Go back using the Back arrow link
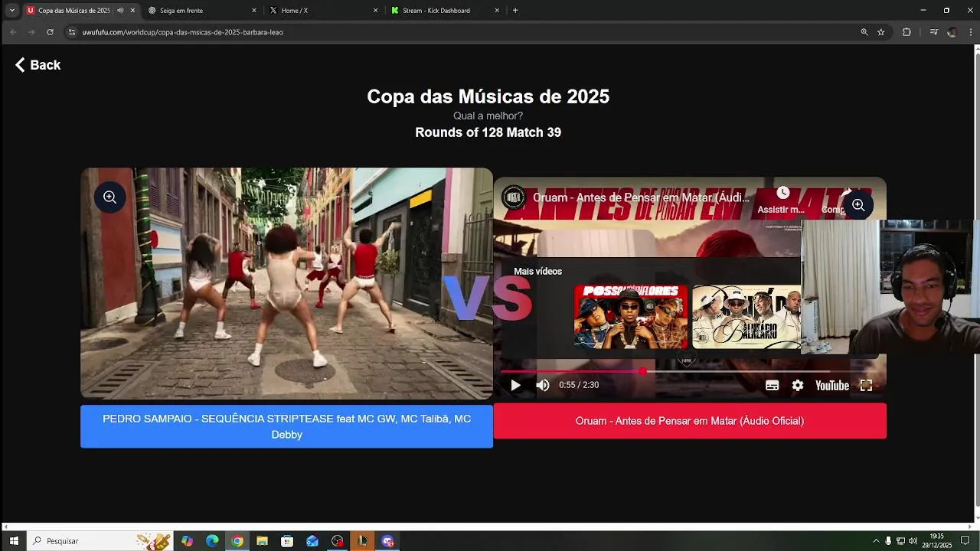The width and height of the screenshot is (980, 551). click(x=38, y=65)
